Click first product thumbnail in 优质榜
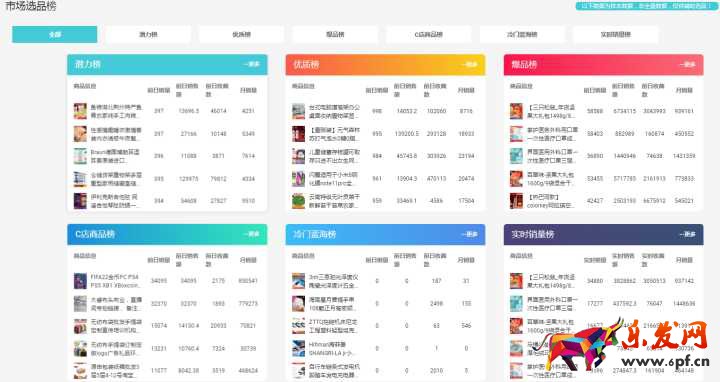 (x=298, y=111)
